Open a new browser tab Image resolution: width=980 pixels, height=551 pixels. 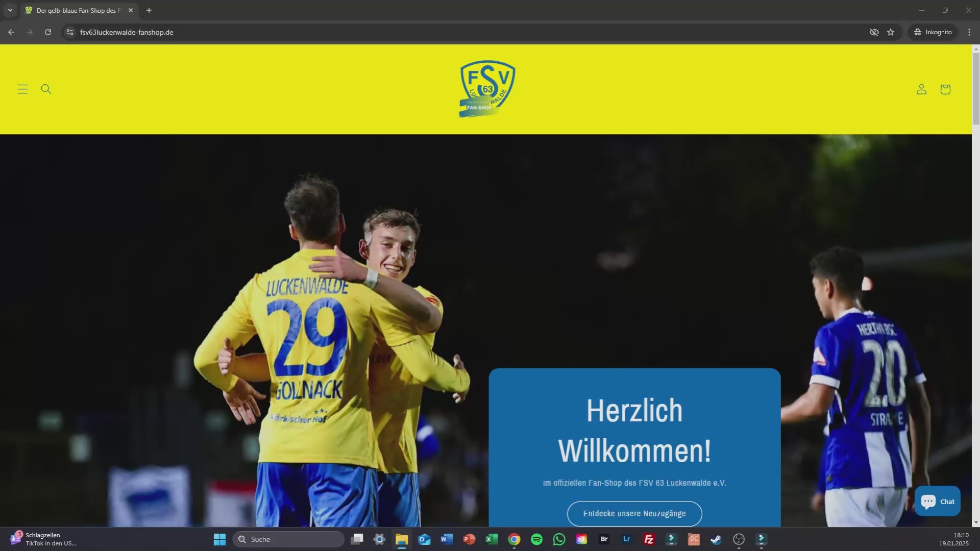(149, 10)
